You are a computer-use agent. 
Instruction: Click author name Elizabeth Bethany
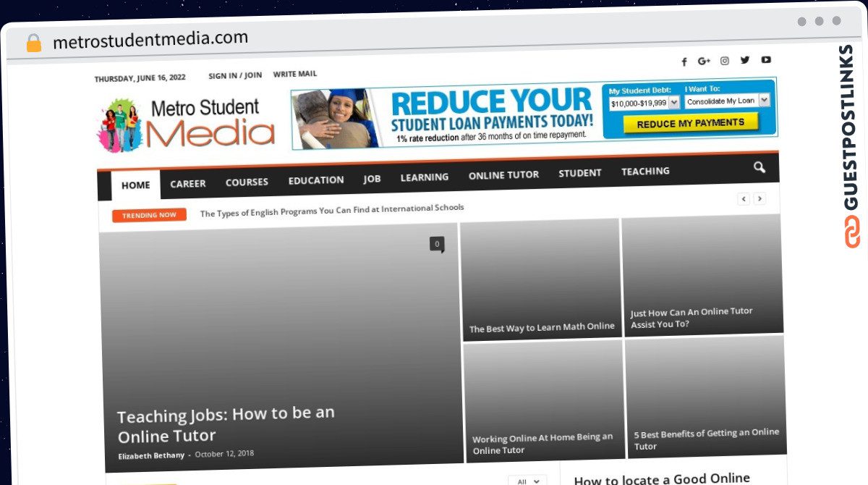click(151, 456)
